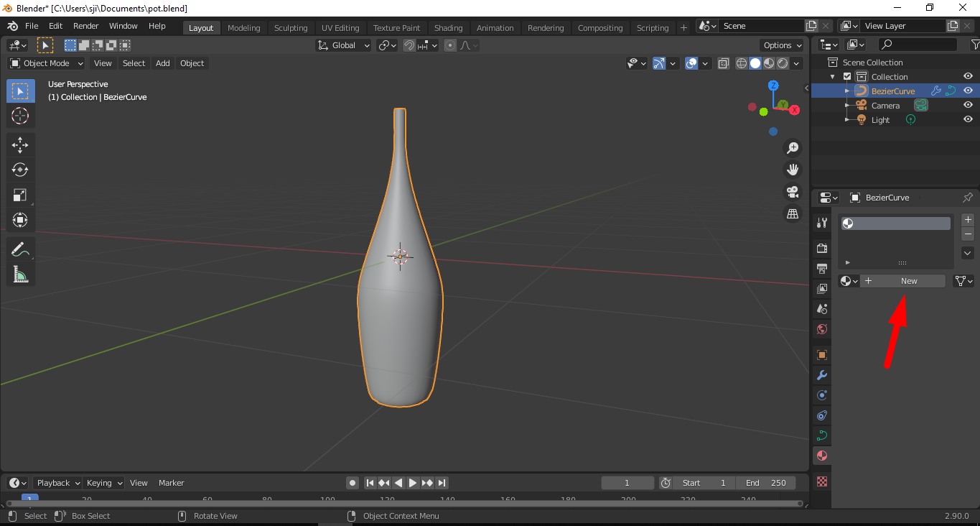
Task: Activate the Move tool
Action: 20,144
